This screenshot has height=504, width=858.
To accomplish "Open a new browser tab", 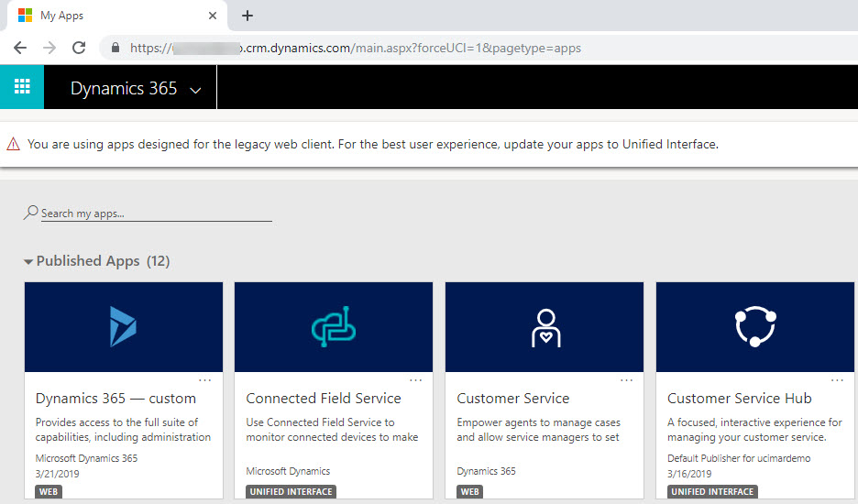I will click(247, 16).
